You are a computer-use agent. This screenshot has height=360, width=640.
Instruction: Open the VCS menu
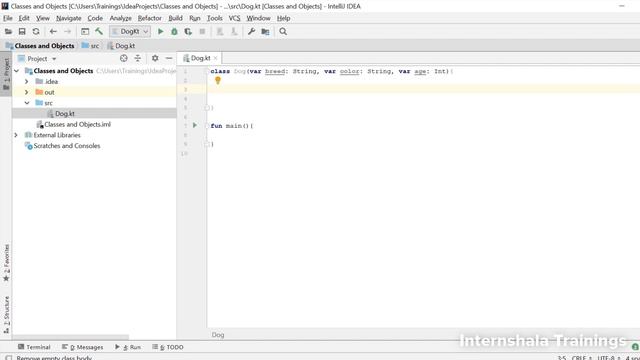tap(234, 18)
